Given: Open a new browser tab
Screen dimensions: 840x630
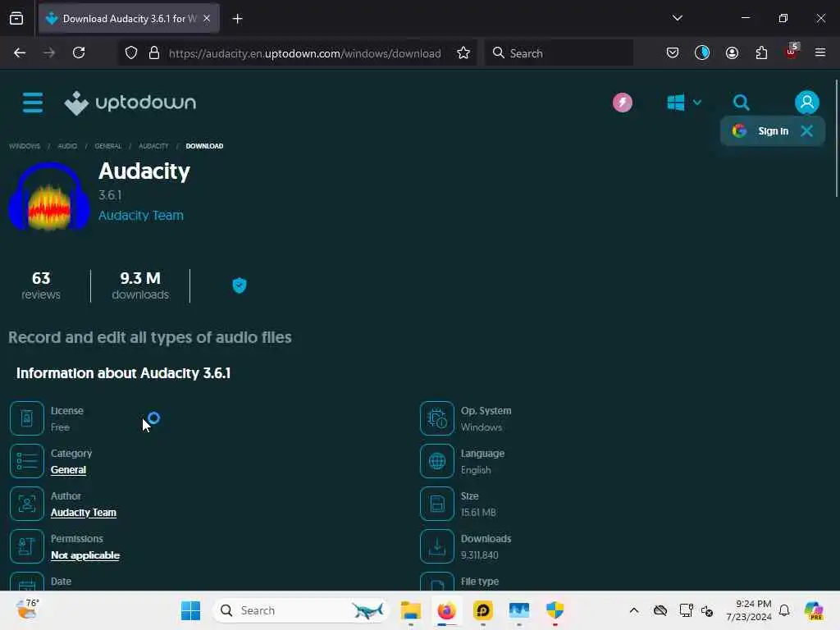Looking at the screenshot, I should 237,19.
